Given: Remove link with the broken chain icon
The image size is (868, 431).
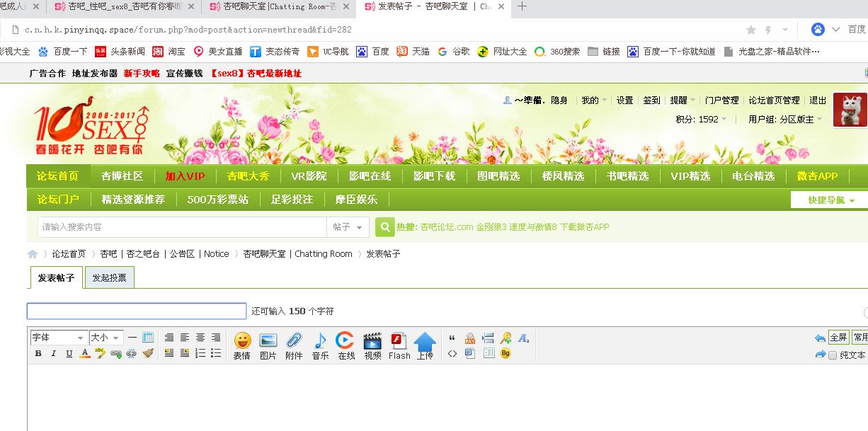Looking at the screenshot, I should tap(131, 353).
